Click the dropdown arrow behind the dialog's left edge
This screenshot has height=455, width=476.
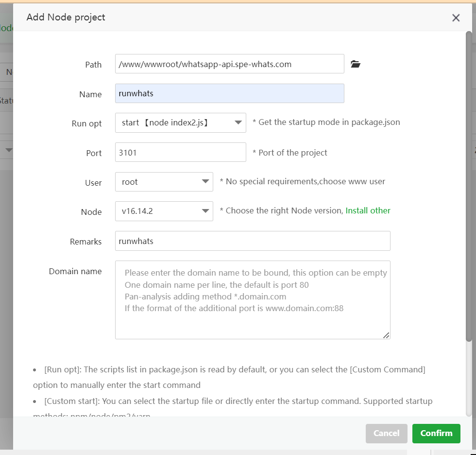pos(8,151)
